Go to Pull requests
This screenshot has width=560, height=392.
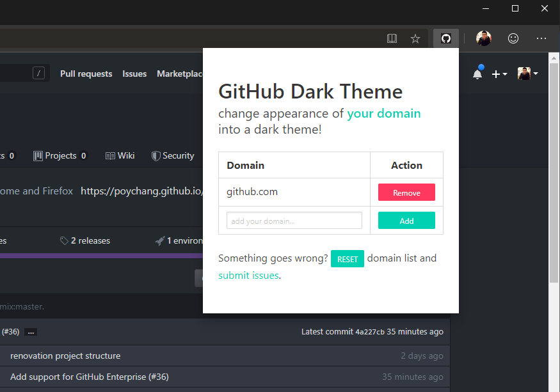tap(86, 74)
